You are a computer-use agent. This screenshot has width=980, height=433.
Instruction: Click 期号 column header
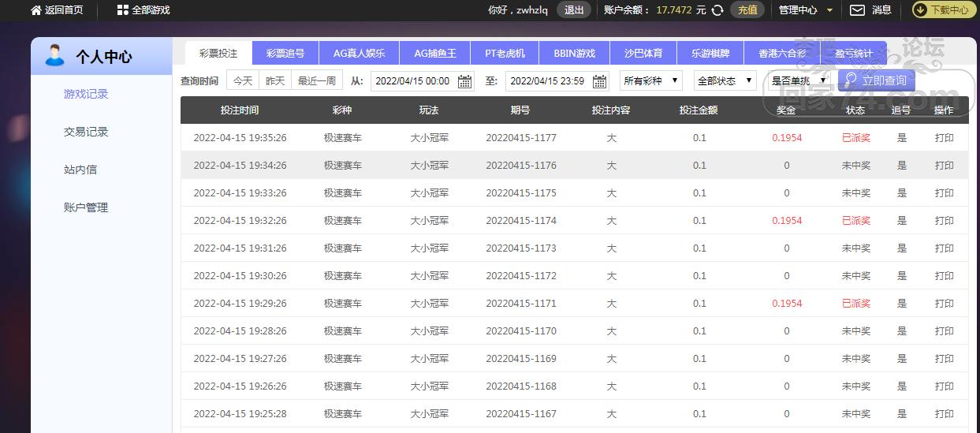(x=520, y=110)
